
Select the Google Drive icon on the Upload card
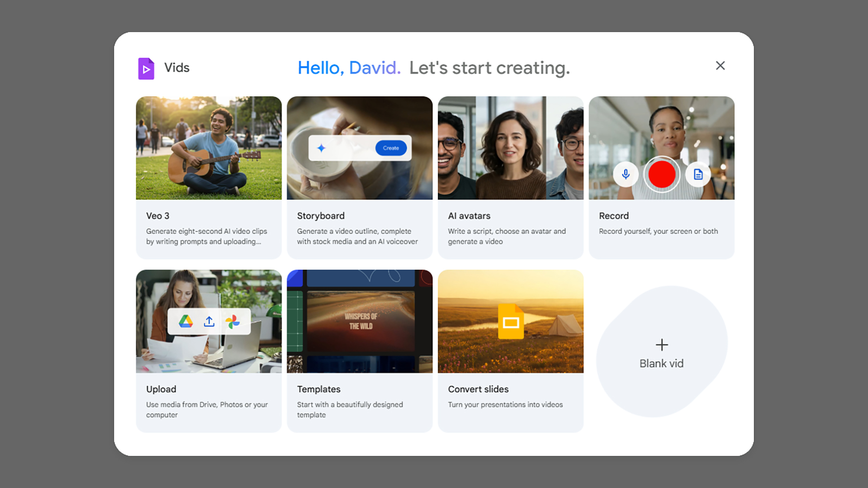click(185, 321)
